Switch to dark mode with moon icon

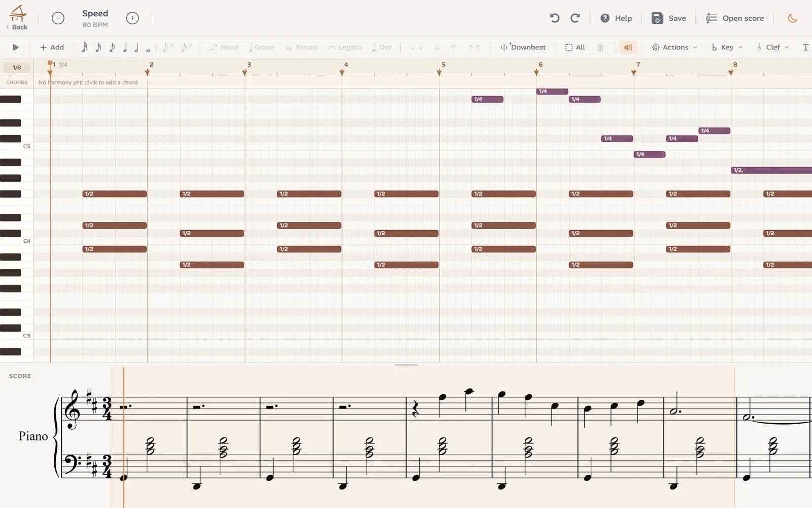[x=792, y=18]
